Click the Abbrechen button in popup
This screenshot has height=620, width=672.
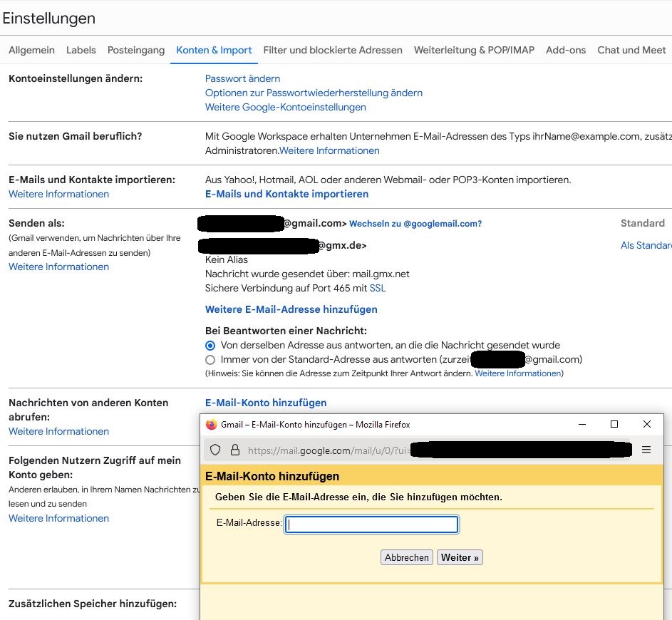tap(406, 557)
